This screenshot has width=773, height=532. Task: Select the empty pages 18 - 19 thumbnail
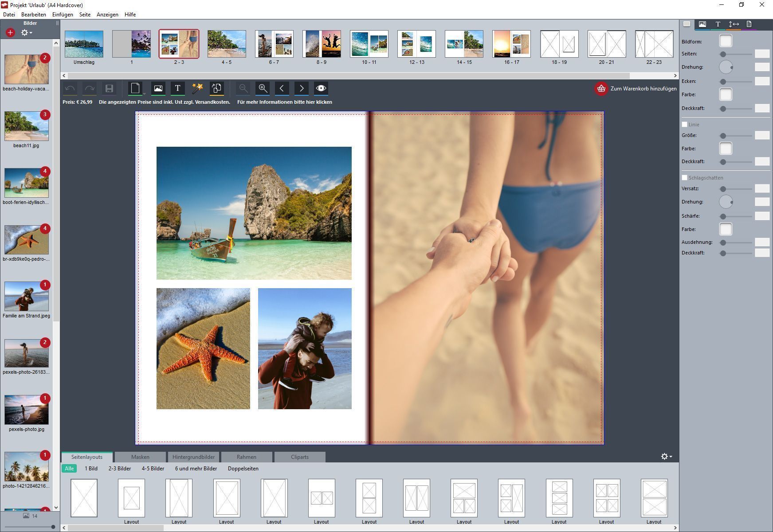pos(559,44)
